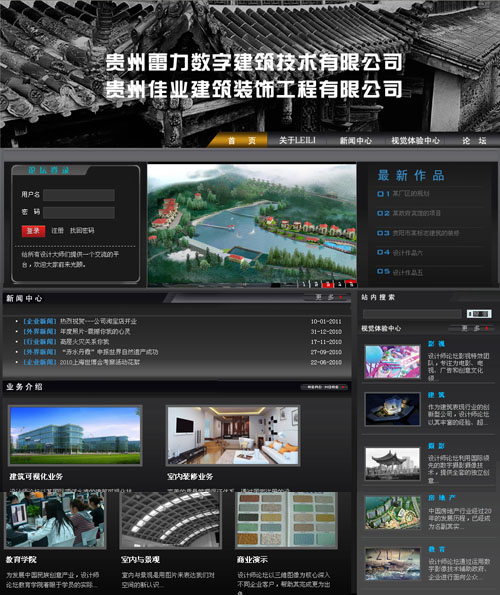Open the 找回密码 link
Screen dimensions: 500x595
(82, 230)
